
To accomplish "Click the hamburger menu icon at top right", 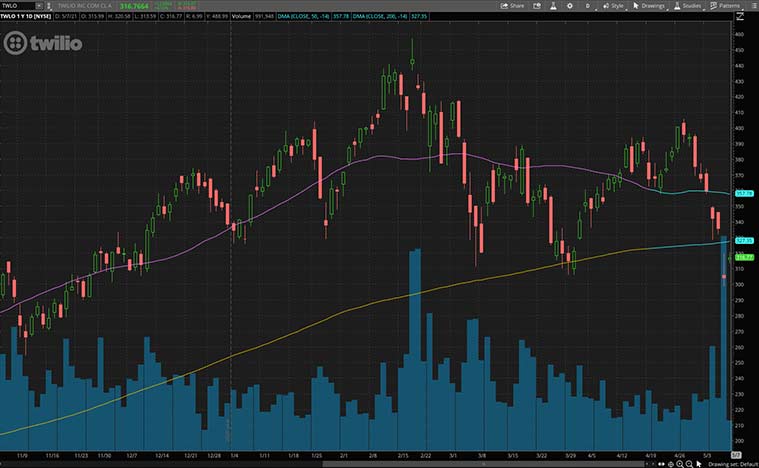I will coord(752,5).
